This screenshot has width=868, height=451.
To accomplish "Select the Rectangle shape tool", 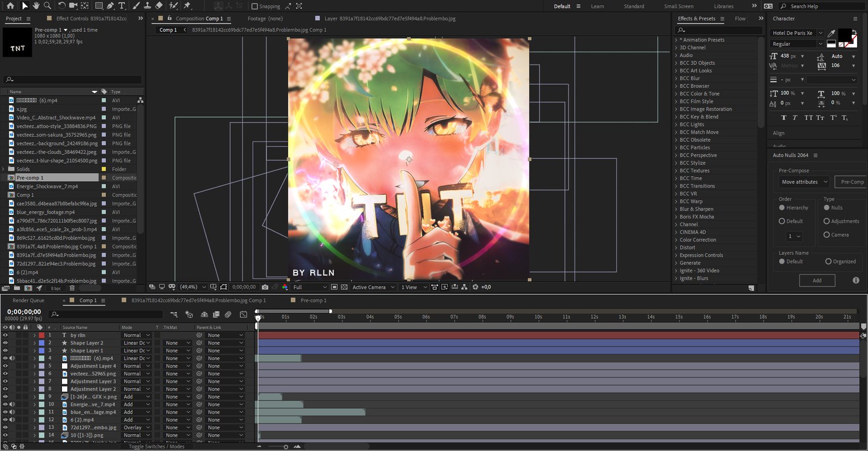I will coord(99,6).
